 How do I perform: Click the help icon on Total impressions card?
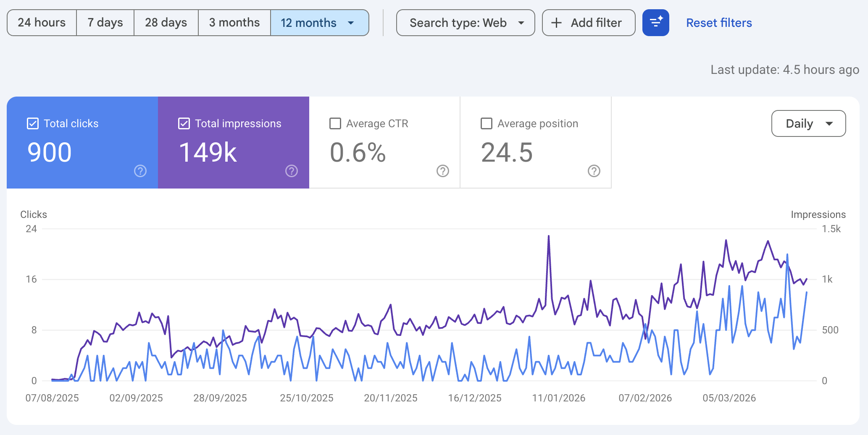[291, 171]
